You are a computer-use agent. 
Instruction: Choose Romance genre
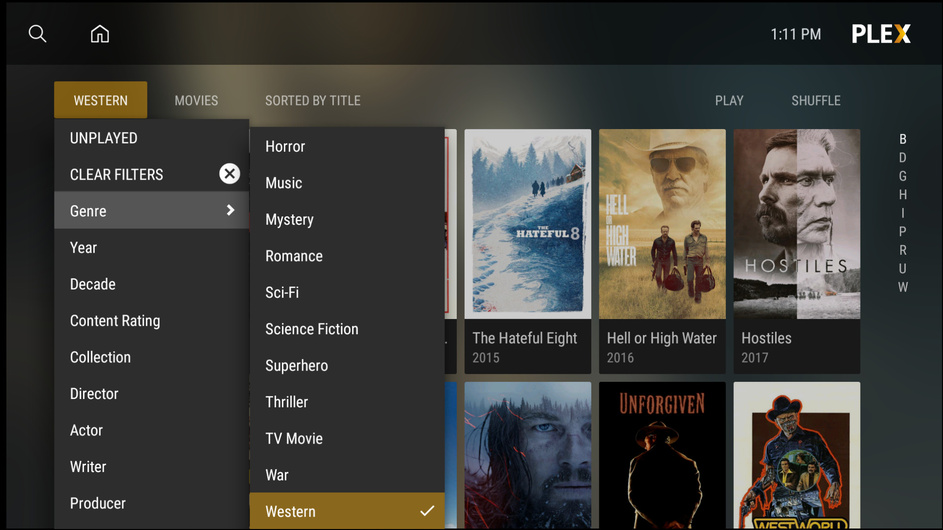pos(347,256)
